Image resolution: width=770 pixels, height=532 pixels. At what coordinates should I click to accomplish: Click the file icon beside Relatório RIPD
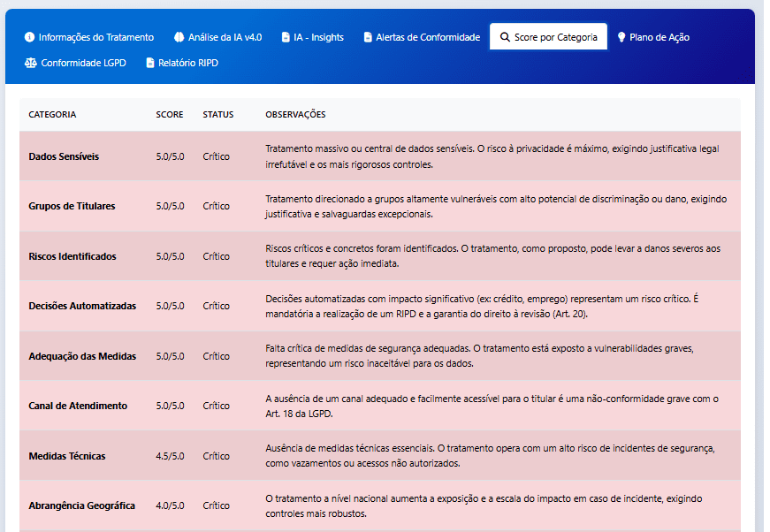pyautogui.click(x=150, y=63)
